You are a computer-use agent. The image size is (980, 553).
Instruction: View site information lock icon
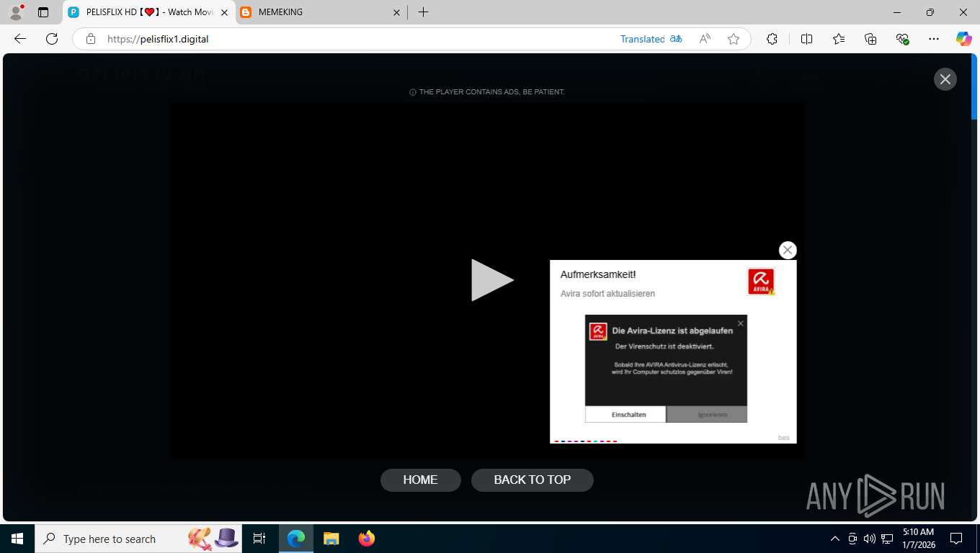coord(91,39)
